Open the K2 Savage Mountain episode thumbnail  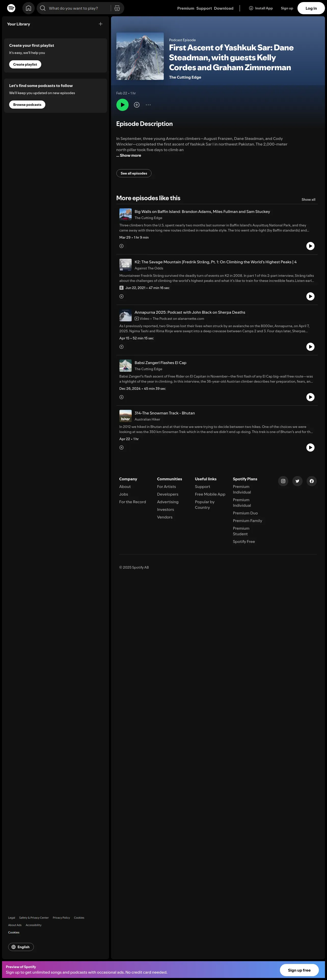click(x=126, y=265)
